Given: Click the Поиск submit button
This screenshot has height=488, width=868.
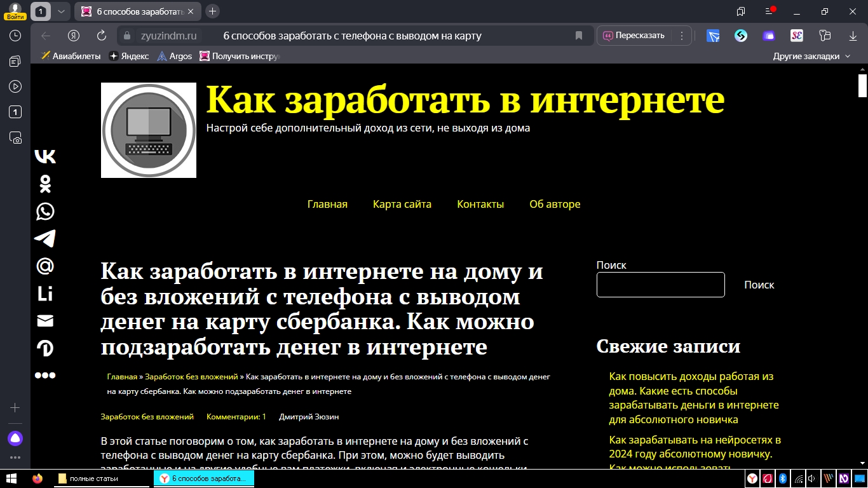Looking at the screenshot, I should pos(759,285).
